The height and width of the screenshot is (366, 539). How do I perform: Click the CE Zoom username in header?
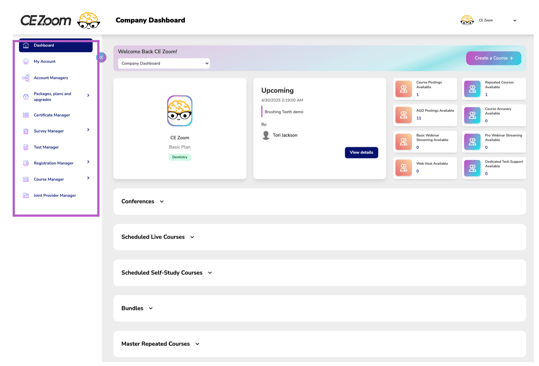[486, 21]
